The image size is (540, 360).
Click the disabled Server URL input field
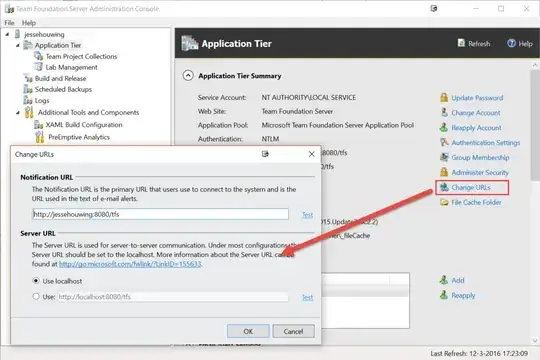pyautogui.click(x=173, y=297)
